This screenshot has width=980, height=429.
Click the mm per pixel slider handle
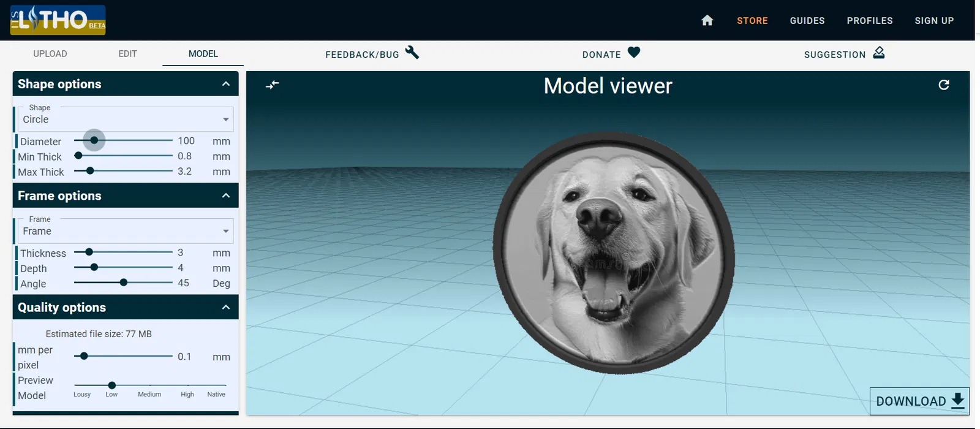click(84, 356)
